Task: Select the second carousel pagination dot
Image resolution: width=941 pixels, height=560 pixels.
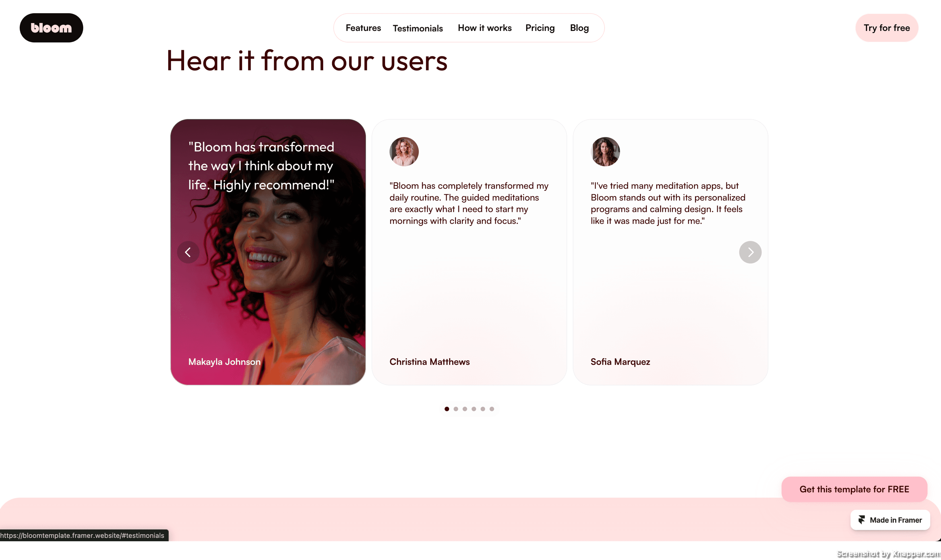Action: tap(456, 409)
